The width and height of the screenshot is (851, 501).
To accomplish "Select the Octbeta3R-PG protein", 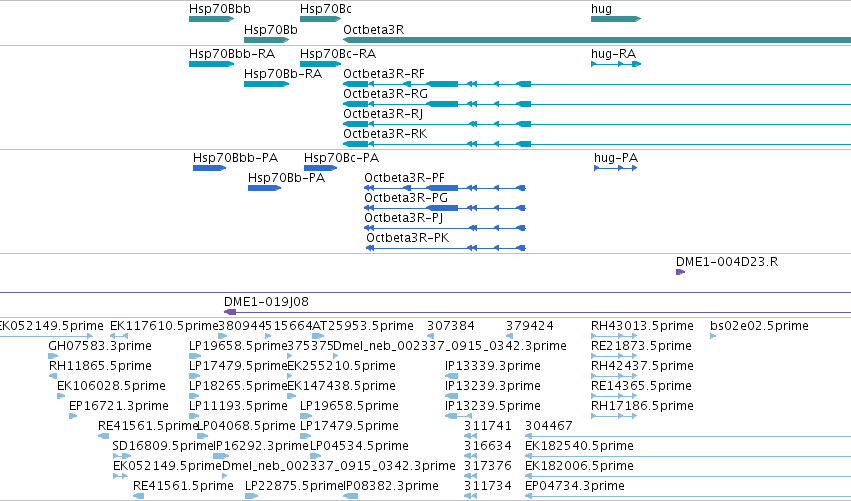I will (x=445, y=208).
